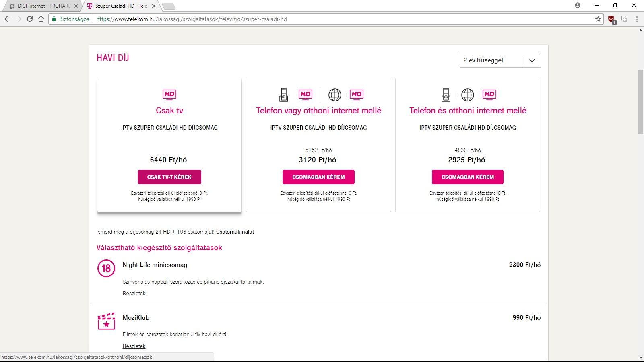
Task: Open the 2 év hűséggel dropdown
Action: (500, 60)
